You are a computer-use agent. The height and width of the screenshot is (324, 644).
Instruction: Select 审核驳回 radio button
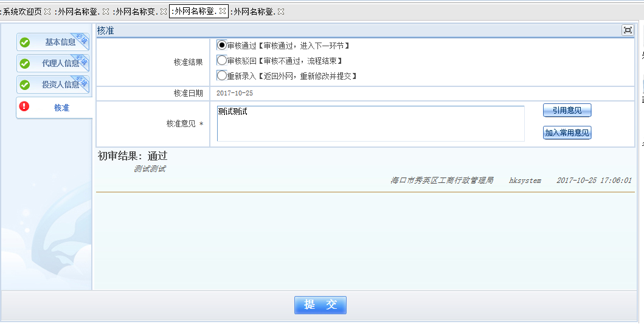(222, 60)
